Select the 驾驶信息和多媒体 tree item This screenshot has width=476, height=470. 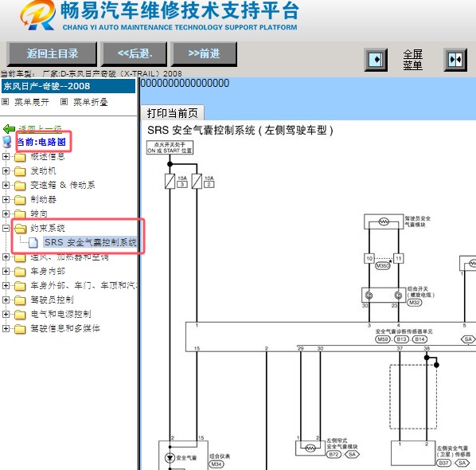click(65, 328)
